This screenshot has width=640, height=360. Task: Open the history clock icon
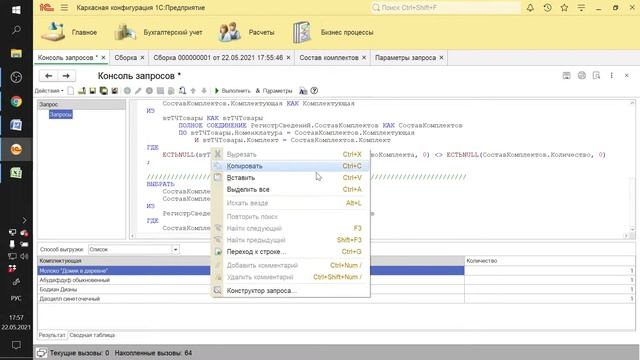click(x=547, y=8)
